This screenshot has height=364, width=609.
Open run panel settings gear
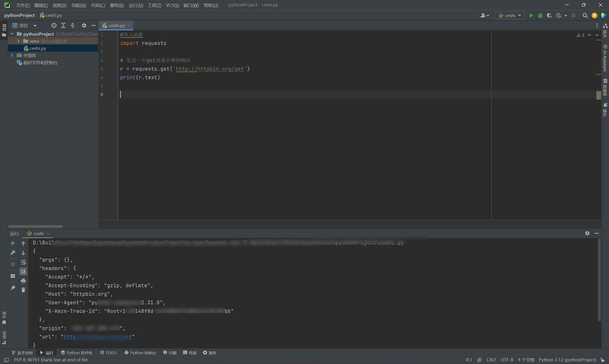pyautogui.click(x=587, y=233)
